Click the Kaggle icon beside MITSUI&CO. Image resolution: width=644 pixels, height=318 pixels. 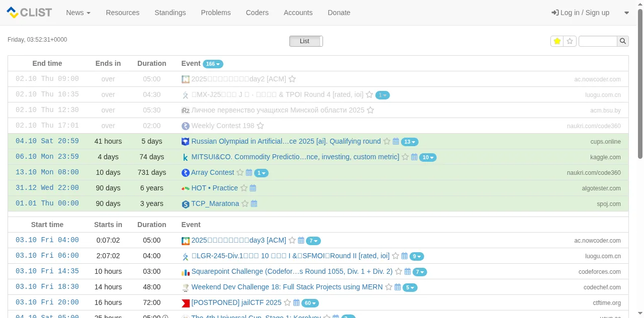186,157
